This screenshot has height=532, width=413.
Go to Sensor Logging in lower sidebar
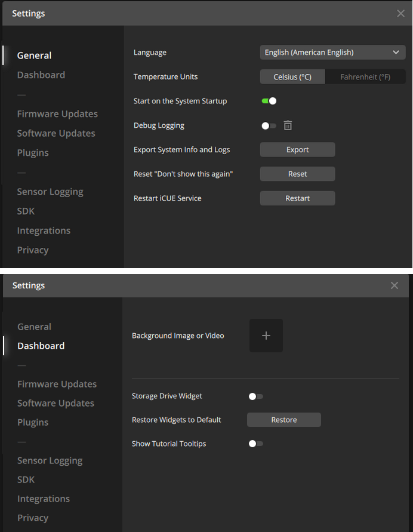[x=50, y=460]
